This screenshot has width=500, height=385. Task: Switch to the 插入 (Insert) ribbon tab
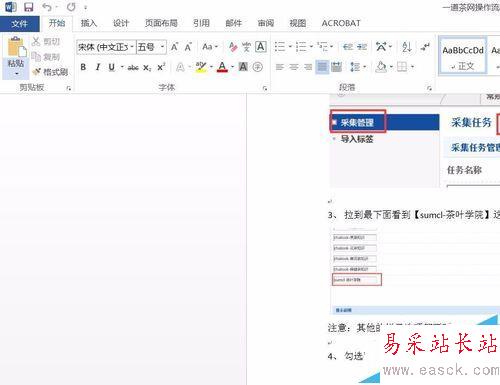pyautogui.click(x=89, y=23)
